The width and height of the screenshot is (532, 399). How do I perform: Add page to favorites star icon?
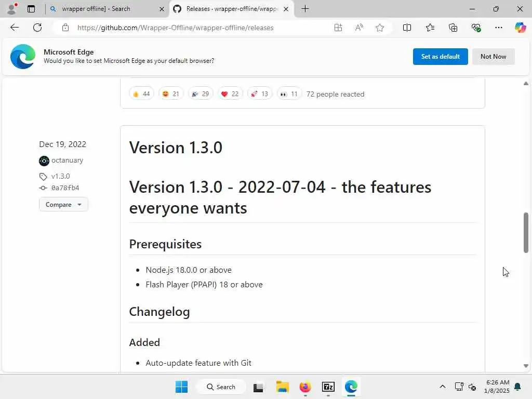(380, 28)
